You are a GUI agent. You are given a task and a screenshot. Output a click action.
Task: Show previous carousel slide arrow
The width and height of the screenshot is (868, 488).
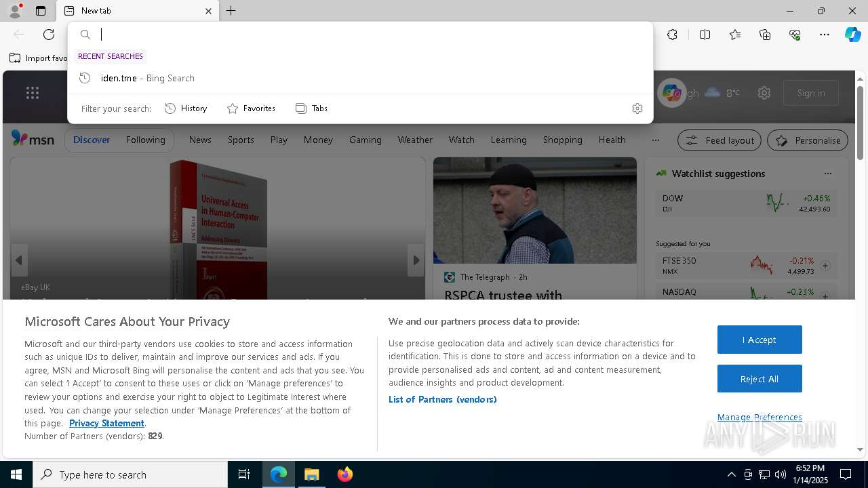(19, 260)
